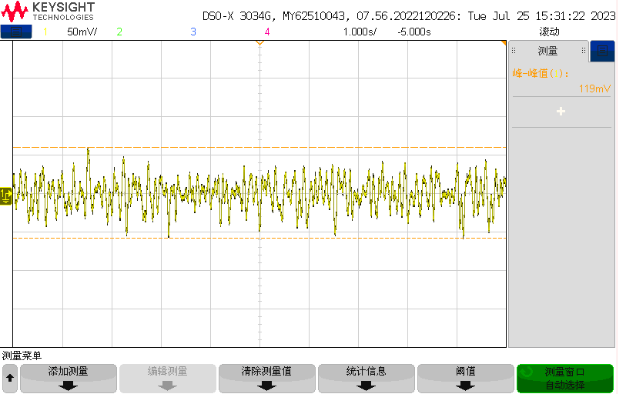Click the plus icon to add measurement
618x394 pixels.
pyautogui.click(x=561, y=112)
